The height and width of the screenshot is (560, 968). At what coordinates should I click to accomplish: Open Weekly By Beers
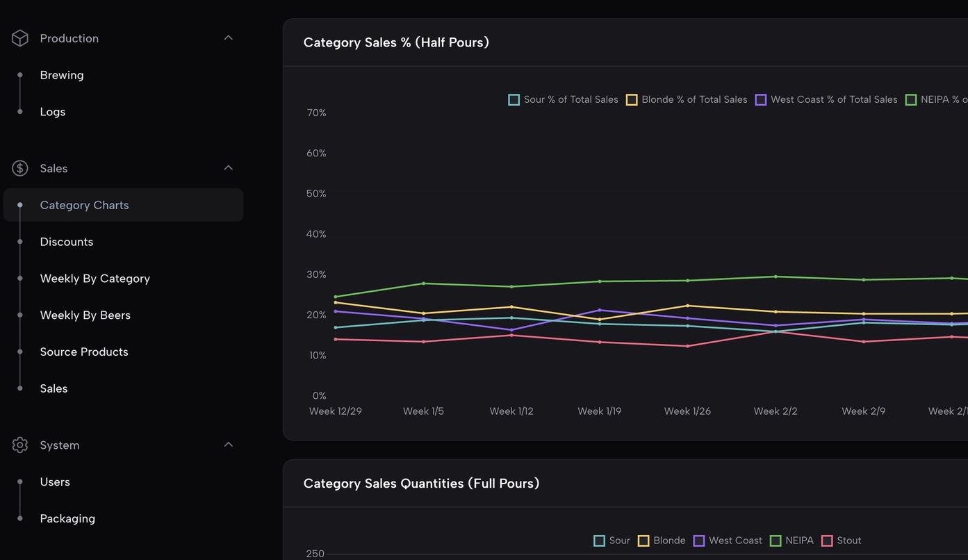[x=85, y=314]
